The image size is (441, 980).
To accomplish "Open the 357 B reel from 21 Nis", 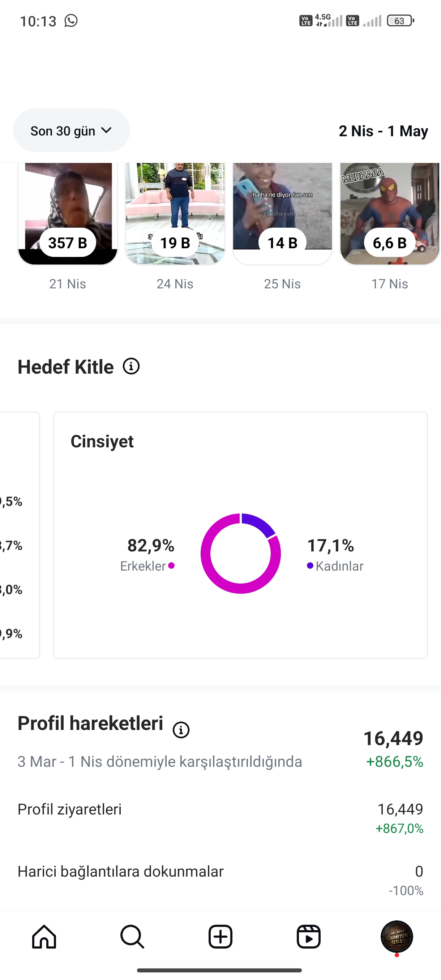I will [68, 214].
